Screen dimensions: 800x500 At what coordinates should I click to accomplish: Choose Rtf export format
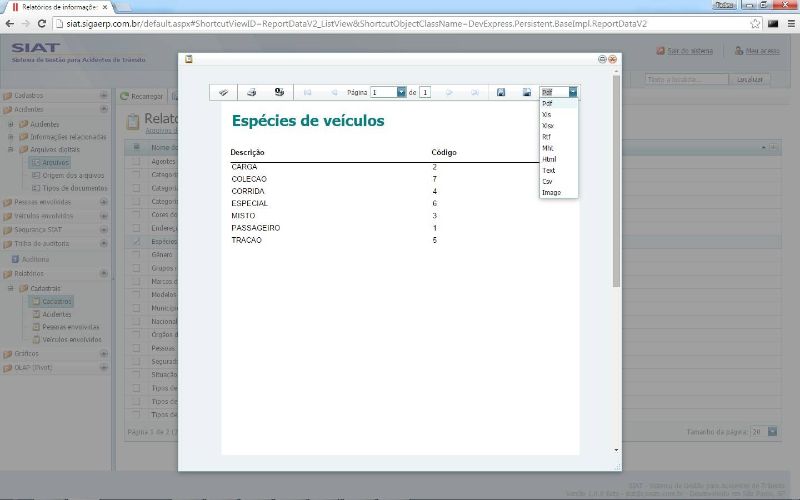[559, 137]
